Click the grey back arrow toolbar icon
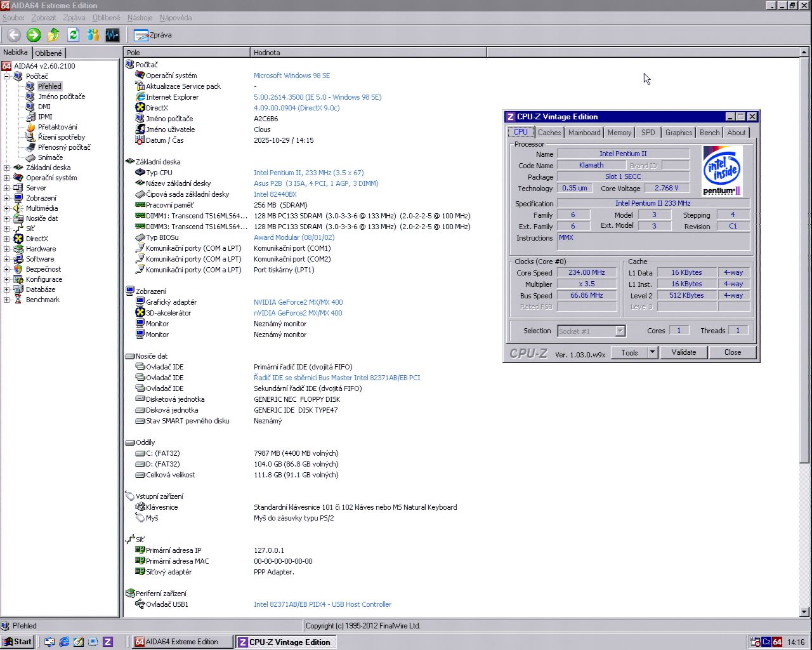This screenshot has height=650, width=812. point(14,35)
